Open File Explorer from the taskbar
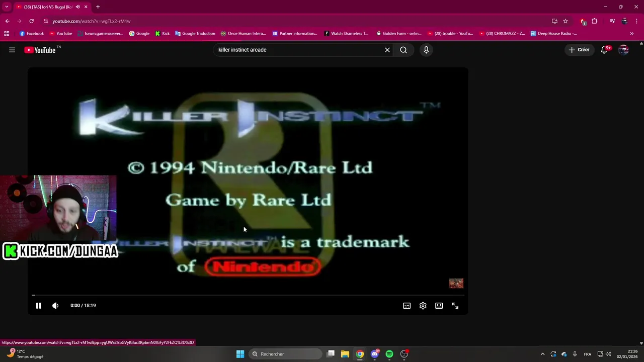Screen dimensions: 644x362 (x=345, y=354)
